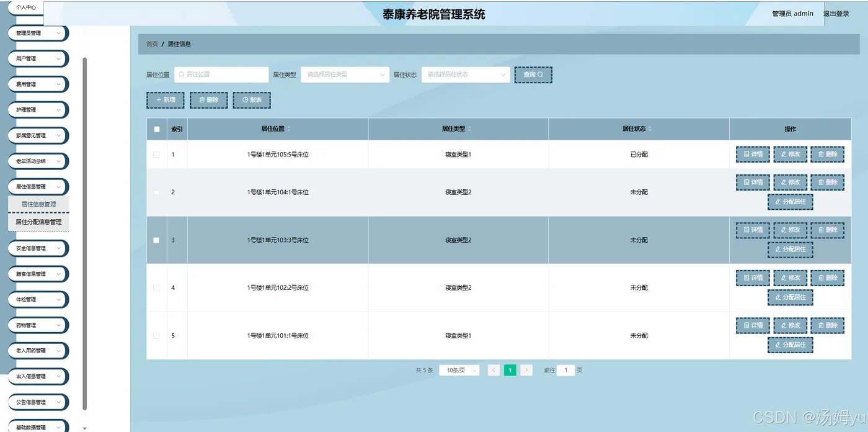Click the sort icon on 居住状态 column

[650, 129]
